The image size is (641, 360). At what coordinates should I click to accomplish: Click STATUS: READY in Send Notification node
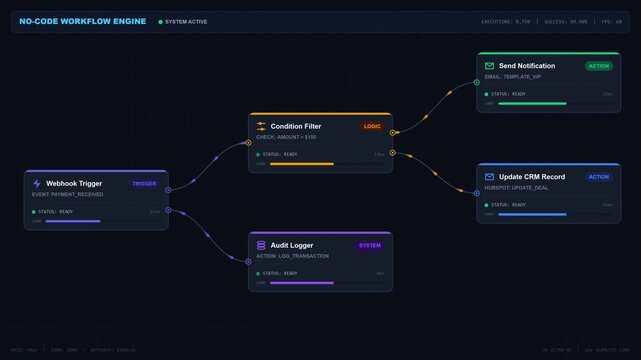[508, 94]
